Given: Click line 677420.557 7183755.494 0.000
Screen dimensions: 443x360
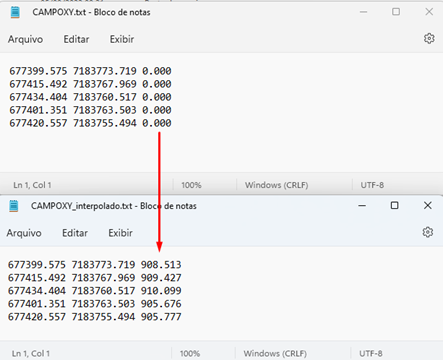Looking at the screenshot, I should tap(90, 123).
